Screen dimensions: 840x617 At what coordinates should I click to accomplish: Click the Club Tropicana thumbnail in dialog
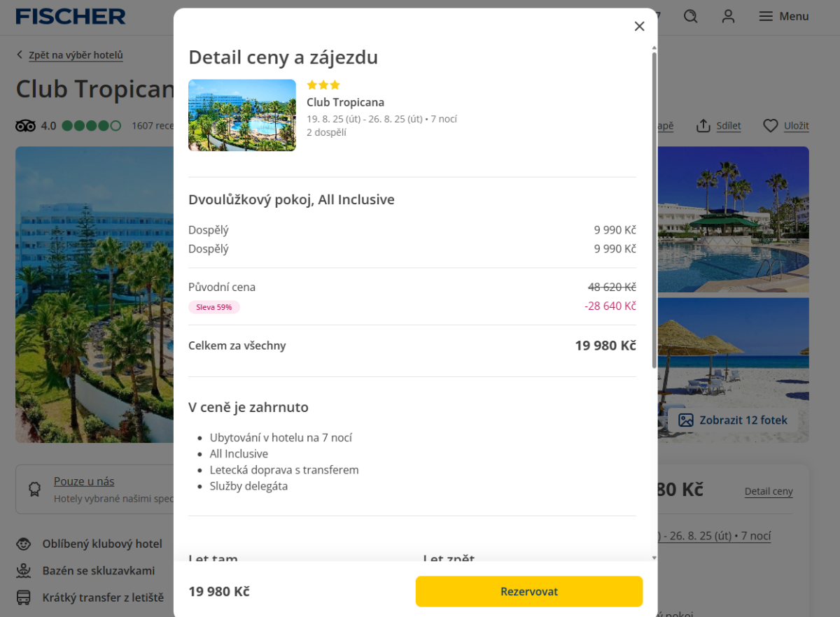[241, 115]
